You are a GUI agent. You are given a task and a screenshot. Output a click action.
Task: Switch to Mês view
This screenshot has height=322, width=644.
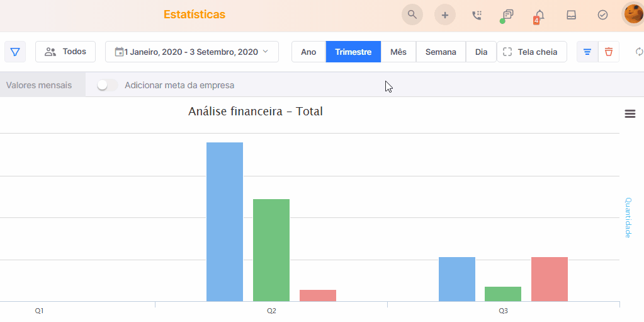point(398,52)
